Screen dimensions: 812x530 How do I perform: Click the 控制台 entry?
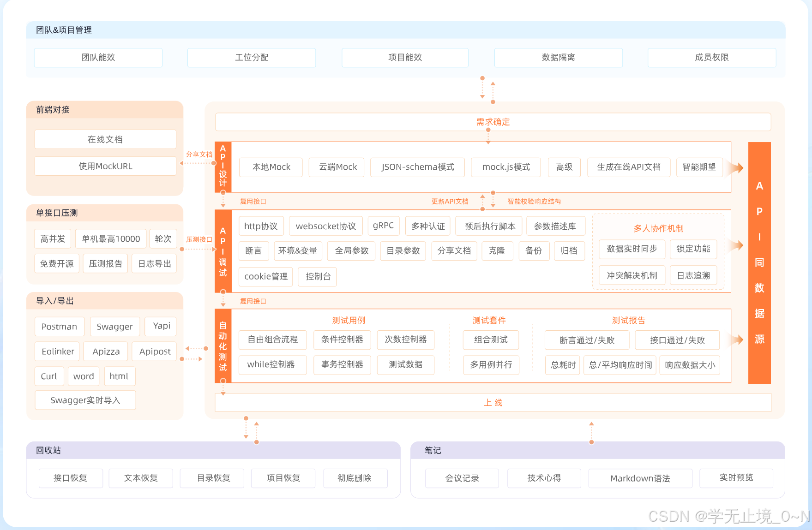[317, 276]
